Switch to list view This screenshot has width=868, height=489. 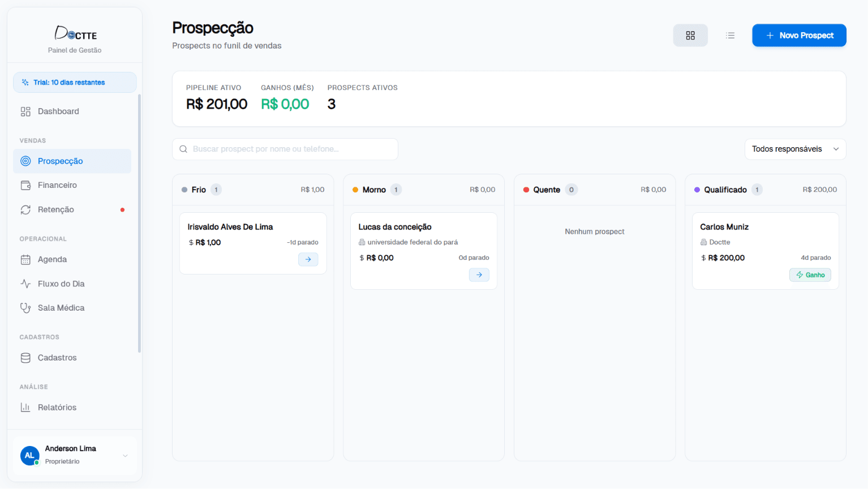tap(731, 35)
